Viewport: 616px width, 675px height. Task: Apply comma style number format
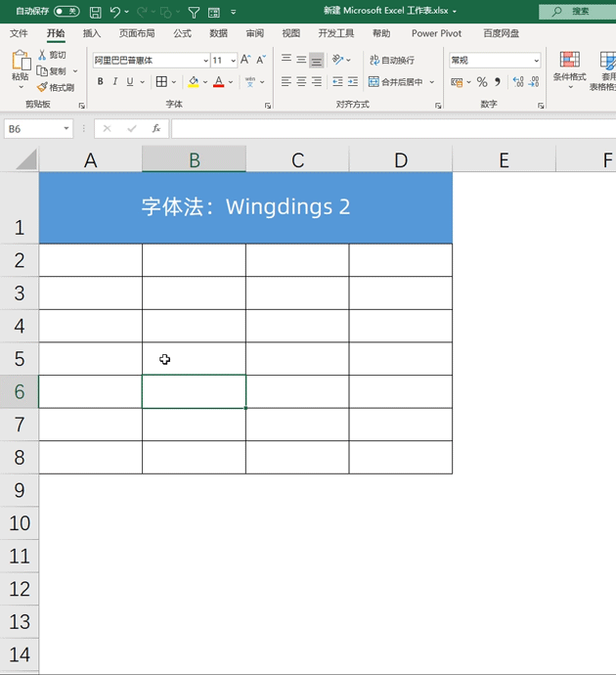[x=498, y=82]
